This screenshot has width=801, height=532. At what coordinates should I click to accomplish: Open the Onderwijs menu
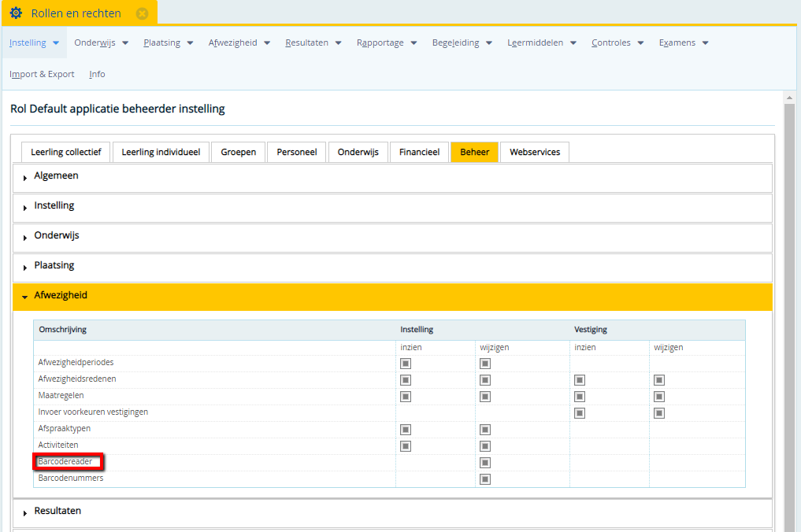101,42
